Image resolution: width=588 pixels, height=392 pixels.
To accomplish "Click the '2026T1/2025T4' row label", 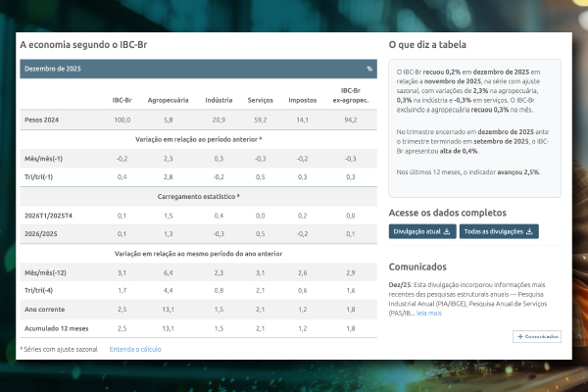I will pos(49,215).
